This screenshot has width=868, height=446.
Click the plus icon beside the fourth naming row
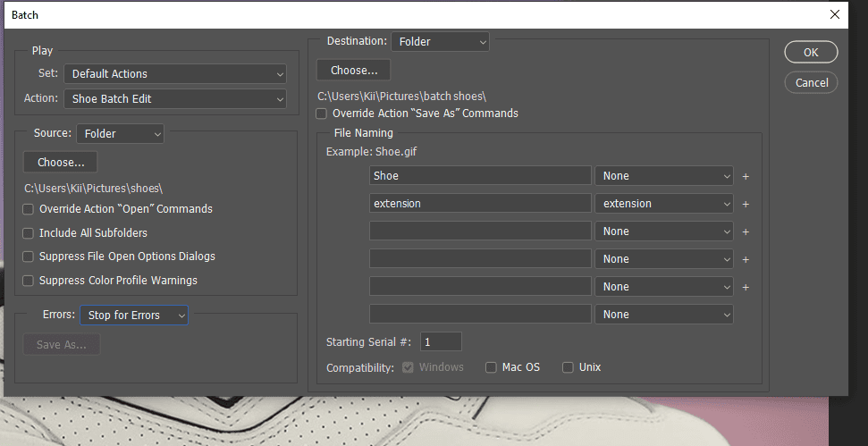(746, 259)
